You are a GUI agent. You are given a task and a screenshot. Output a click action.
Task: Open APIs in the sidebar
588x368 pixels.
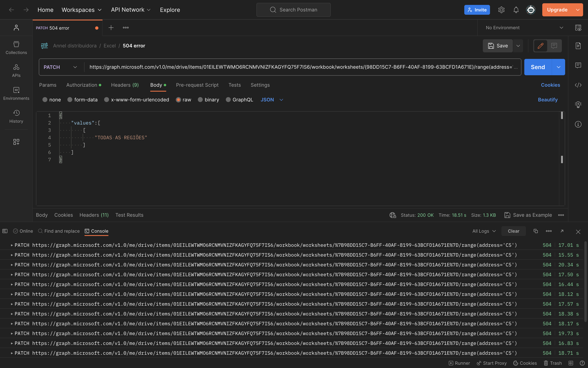pyautogui.click(x=16, y=71)
